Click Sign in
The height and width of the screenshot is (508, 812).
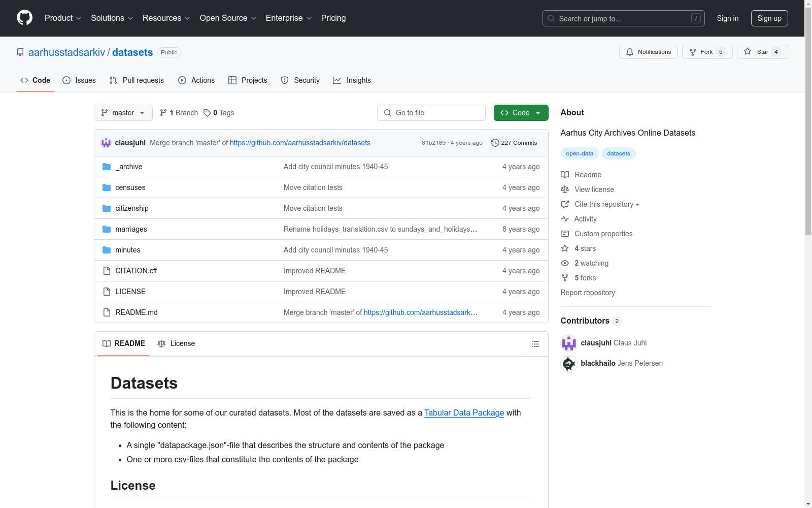pyautogui.click(x=728, y=18)
